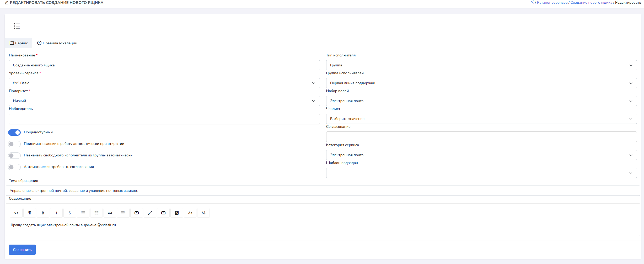Open the Уровень сервиса dropdown
This screenshot has width=644, height=264.
click(164, 83)
